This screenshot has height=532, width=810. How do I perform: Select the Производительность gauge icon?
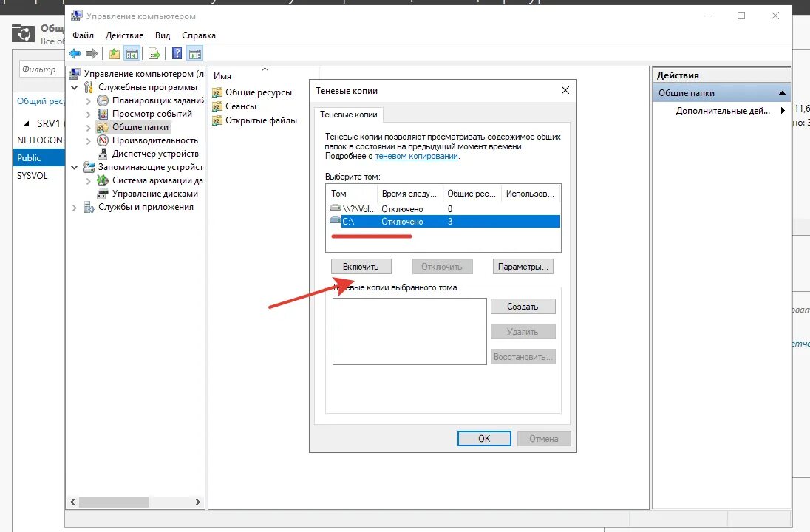[x=103, y=140]
